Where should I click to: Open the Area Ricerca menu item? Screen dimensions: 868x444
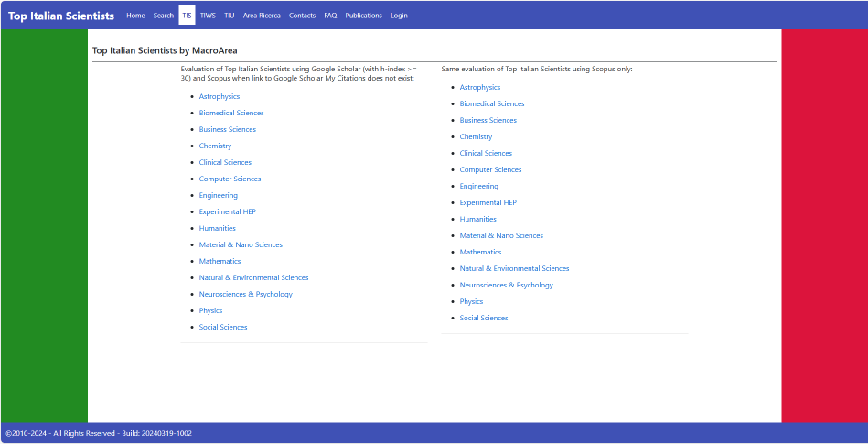(x=262, y=16)
